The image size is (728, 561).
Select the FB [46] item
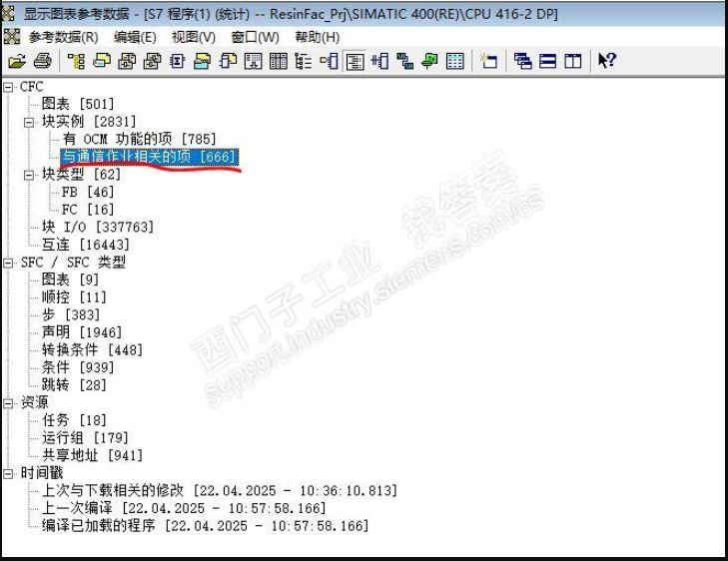[x=88, y=192]
